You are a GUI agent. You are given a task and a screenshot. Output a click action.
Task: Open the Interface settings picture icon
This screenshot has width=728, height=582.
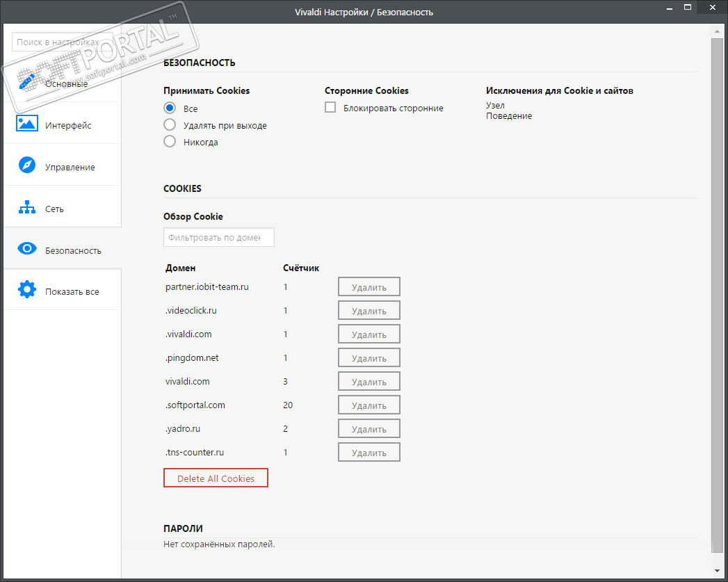[x=26, y=124]
